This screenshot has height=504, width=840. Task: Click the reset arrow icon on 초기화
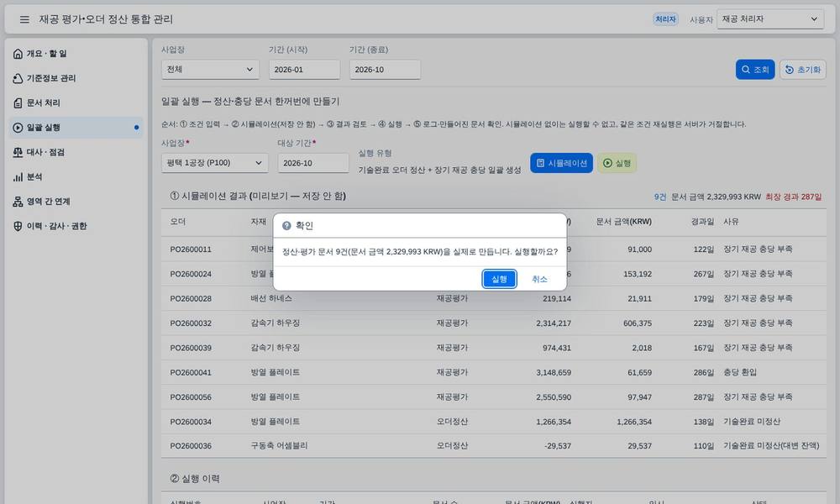click(x=789, y=70)
